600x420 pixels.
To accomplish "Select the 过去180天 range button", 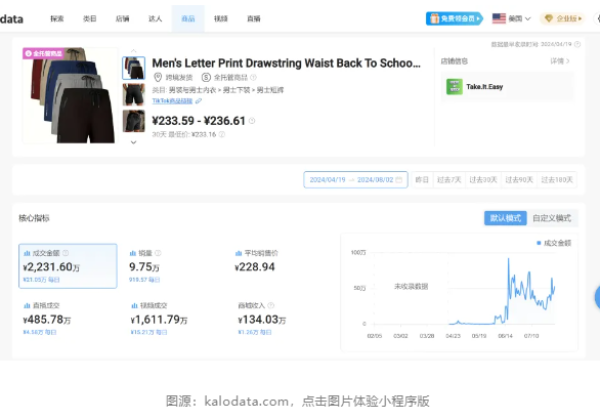I will [557, 180].
